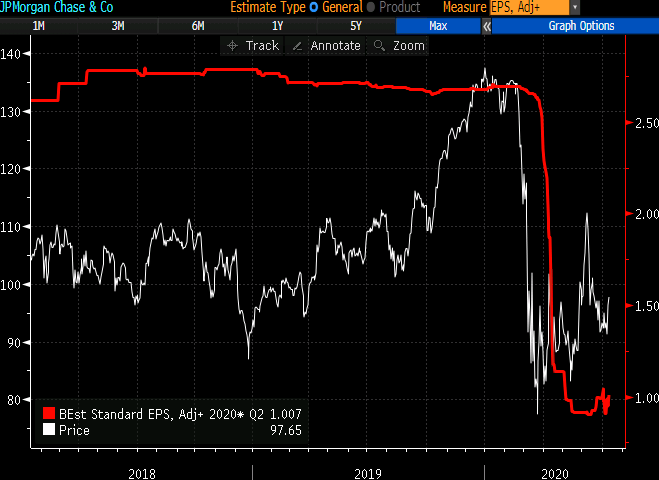Select General estimate type radio button
659x480 pixels.
coord(314,7)
